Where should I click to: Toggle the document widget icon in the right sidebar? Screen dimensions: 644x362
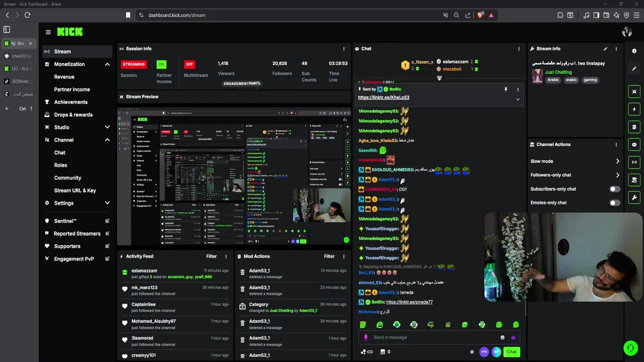pos(634,127)
